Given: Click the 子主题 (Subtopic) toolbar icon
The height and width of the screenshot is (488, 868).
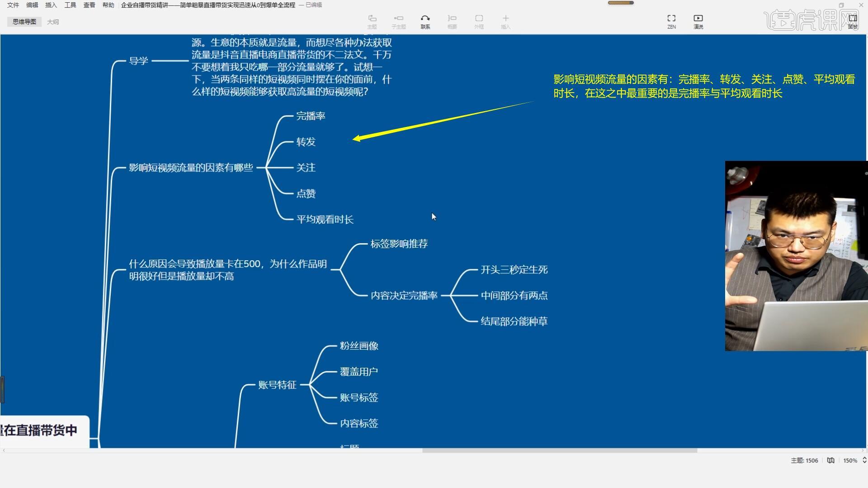Looking at the screenshot, I should pos(398,21).
